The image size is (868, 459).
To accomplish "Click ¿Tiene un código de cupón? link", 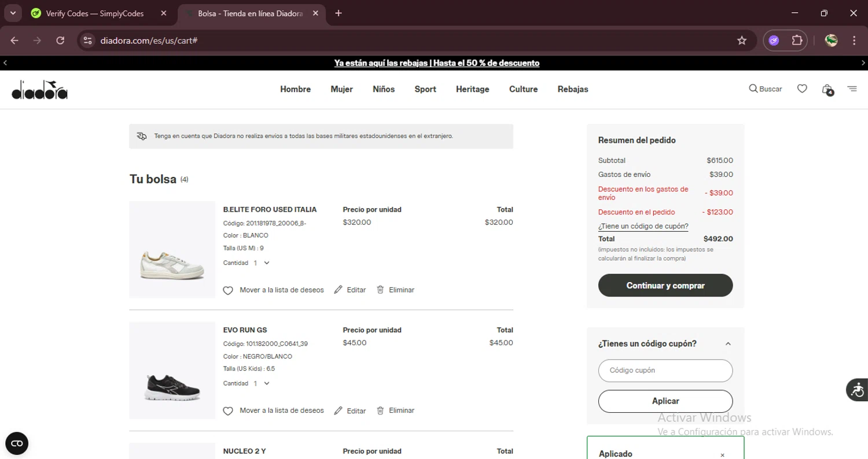I will 643,227.
